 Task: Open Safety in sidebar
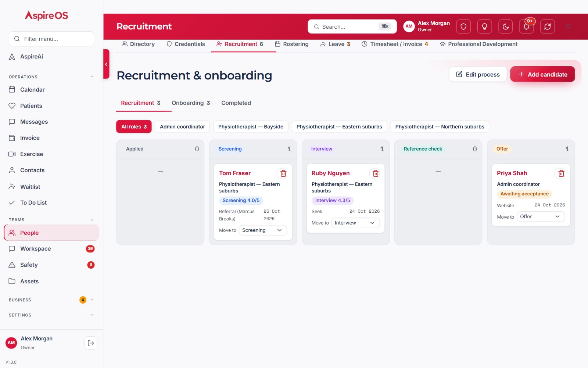51,265
